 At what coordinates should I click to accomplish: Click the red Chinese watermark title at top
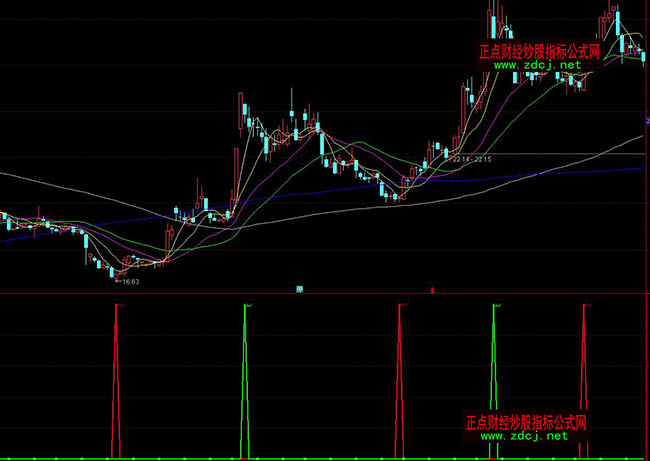[539, 51]
